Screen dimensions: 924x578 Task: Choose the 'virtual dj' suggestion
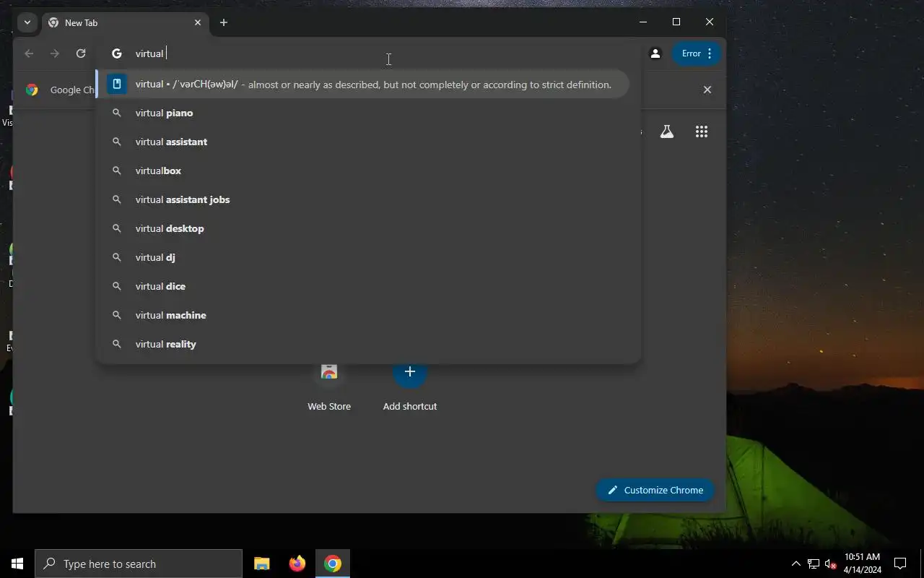(368, 257)
